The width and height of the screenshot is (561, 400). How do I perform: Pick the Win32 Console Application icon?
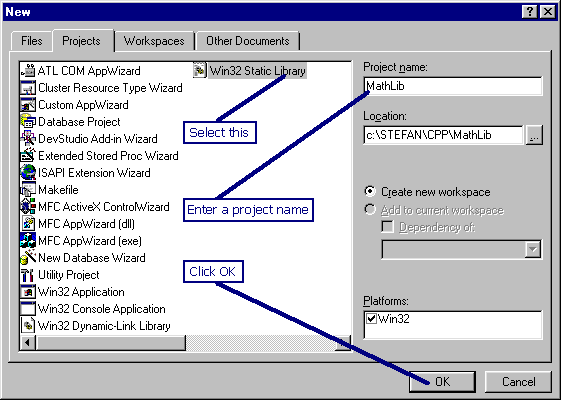tap(28, 309)
